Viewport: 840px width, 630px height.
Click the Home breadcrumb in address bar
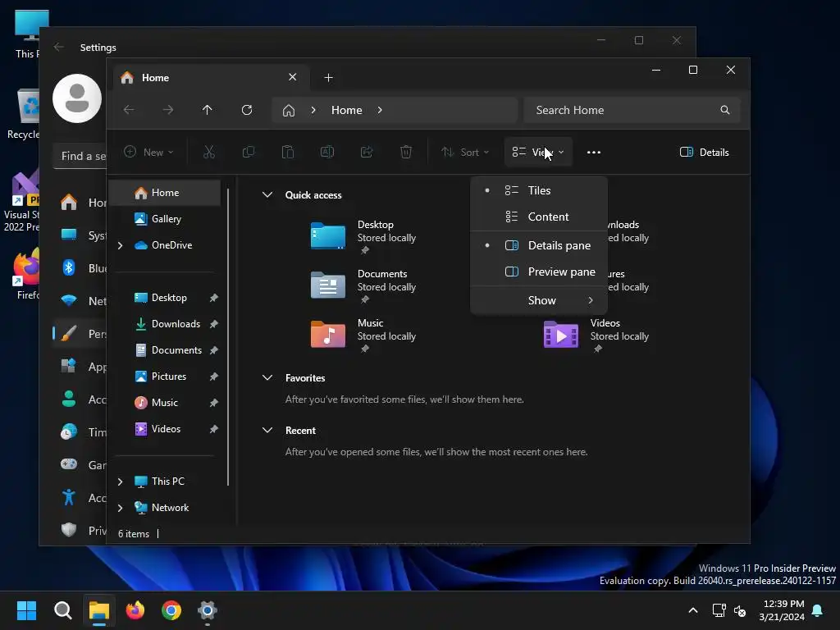347,110
